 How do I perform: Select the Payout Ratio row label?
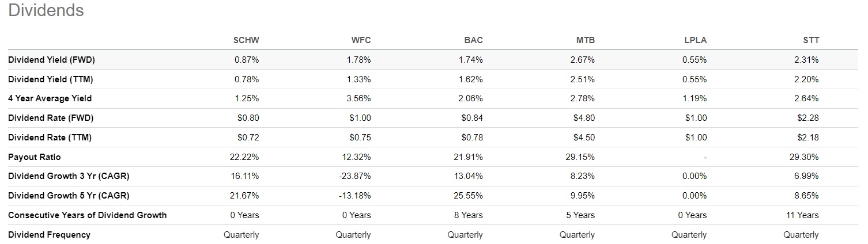(x=34, y=157)
